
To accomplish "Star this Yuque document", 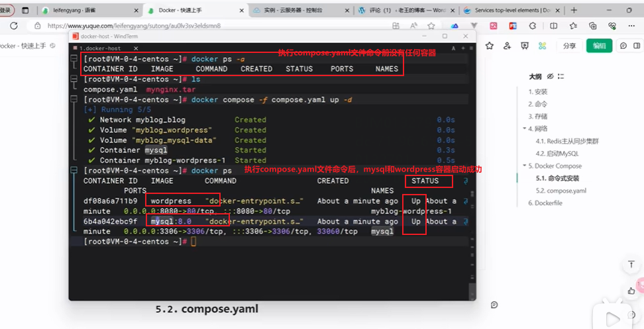I will click(x=489, y=46).
